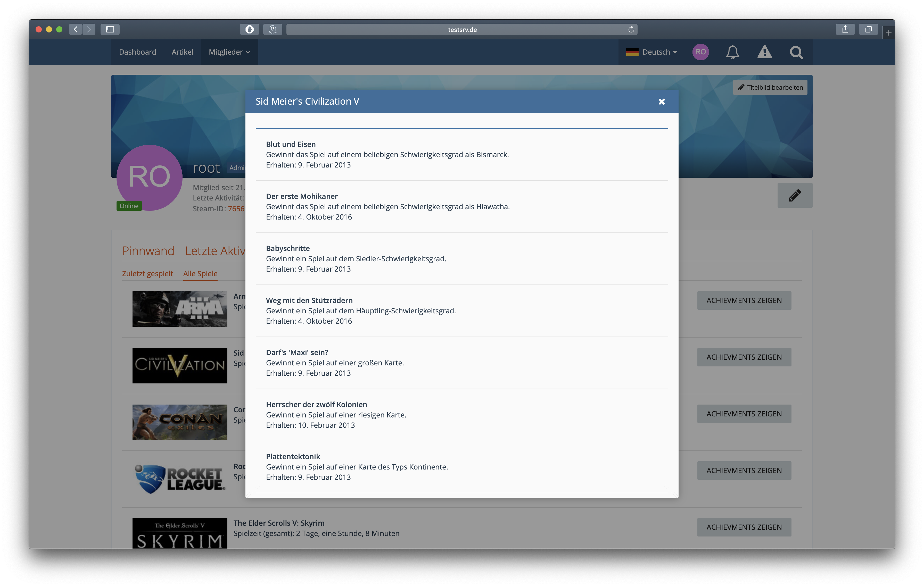Switch to the Pinnwand tab

point(148,251)
